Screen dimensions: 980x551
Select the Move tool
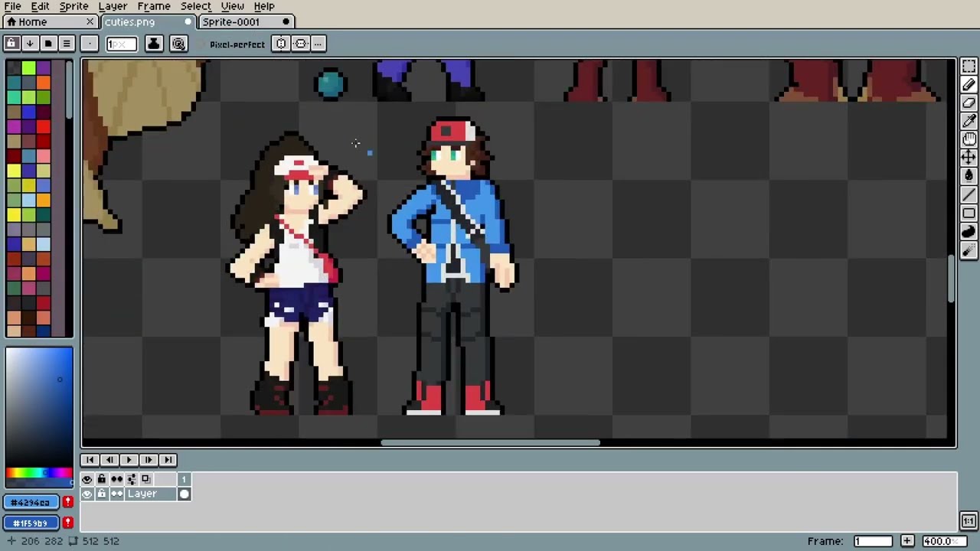(x=969, y=158)
